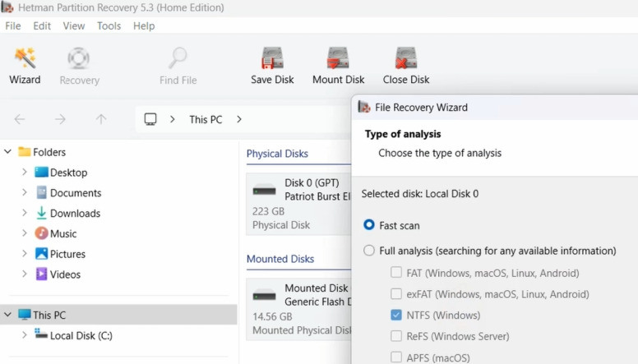Expand the Videos tree node
The height and width of the screenshot is (364, 638).
[25, 274]
